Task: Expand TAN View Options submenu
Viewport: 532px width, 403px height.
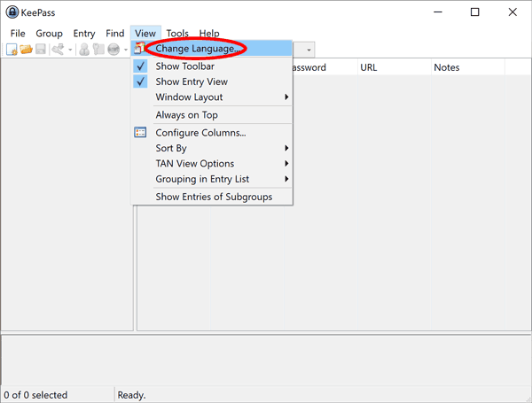Action: tap(212, 163)
